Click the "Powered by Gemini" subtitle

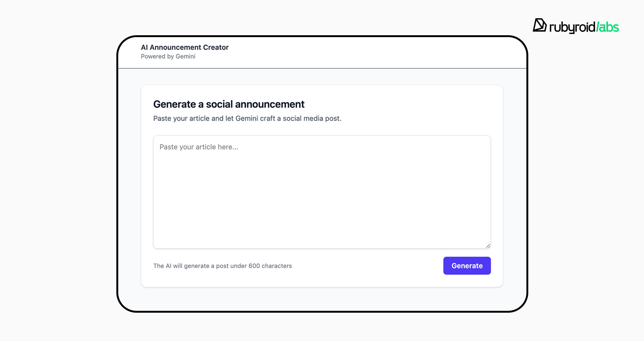point(168,56)
